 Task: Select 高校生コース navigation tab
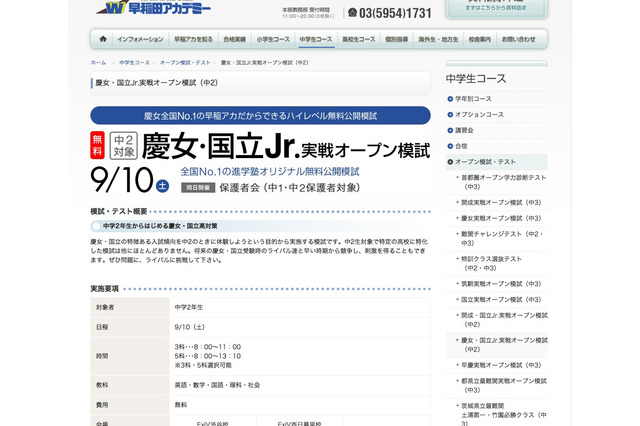tap(359, 40)
